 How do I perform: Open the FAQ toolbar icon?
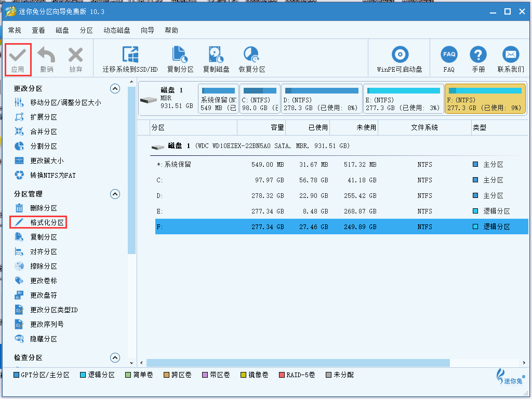(449, 55)
